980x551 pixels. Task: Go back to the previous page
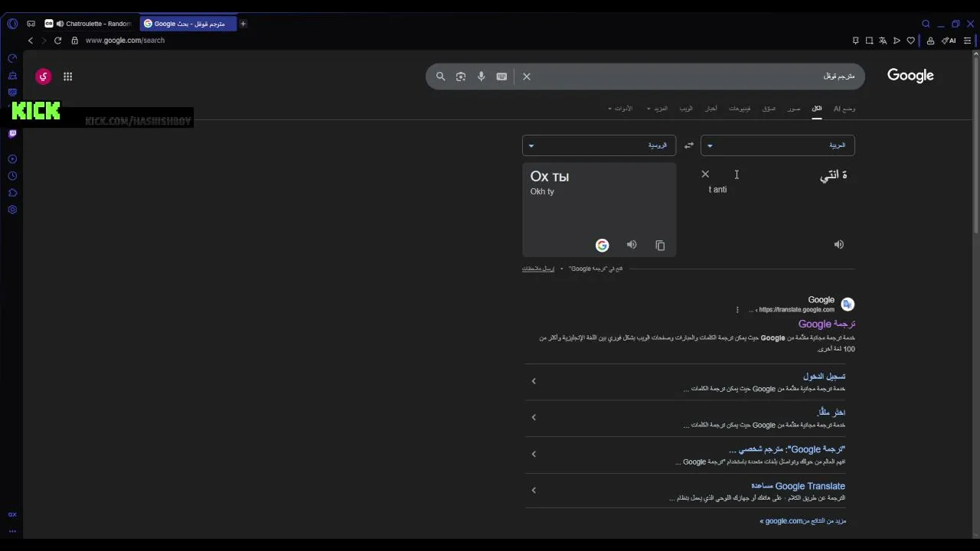pos(31,41)
